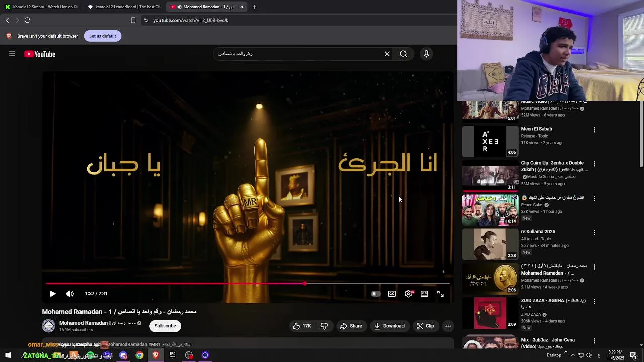Viewport: 644px width, 362px height.
Task: Open Google Chrome from the taskbar
Action: point(139,355)
